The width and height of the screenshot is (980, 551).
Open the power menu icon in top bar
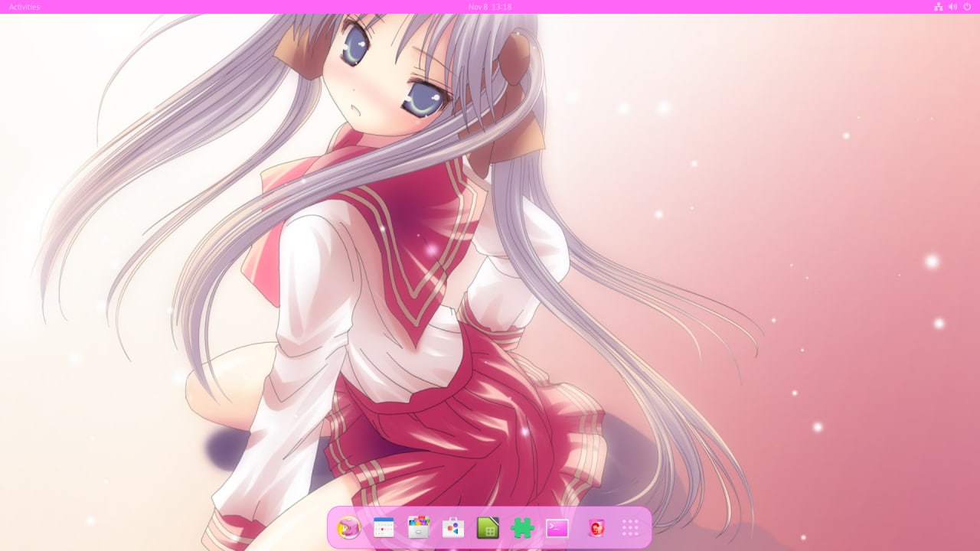pyautogui.click(x=967, y=7)
